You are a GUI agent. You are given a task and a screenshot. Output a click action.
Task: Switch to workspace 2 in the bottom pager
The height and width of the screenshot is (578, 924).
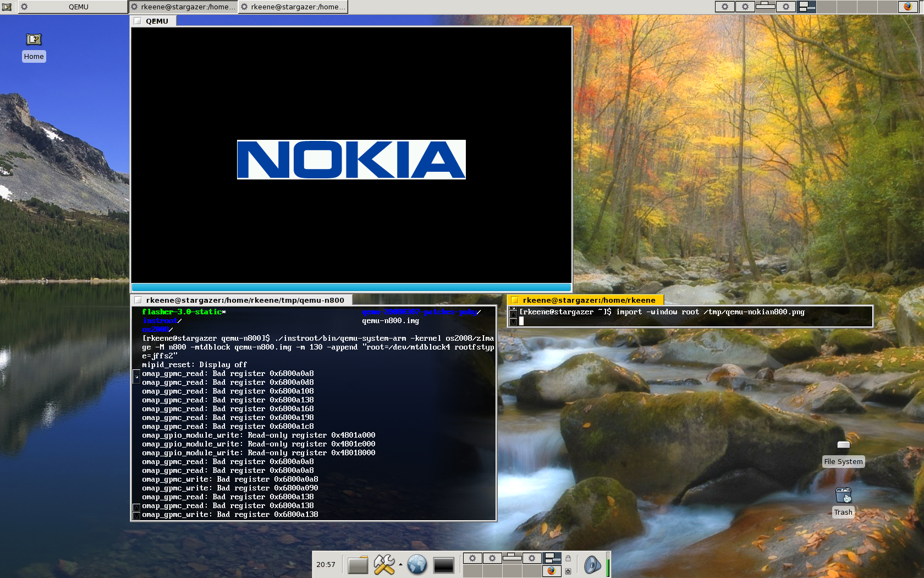[492, 558]
